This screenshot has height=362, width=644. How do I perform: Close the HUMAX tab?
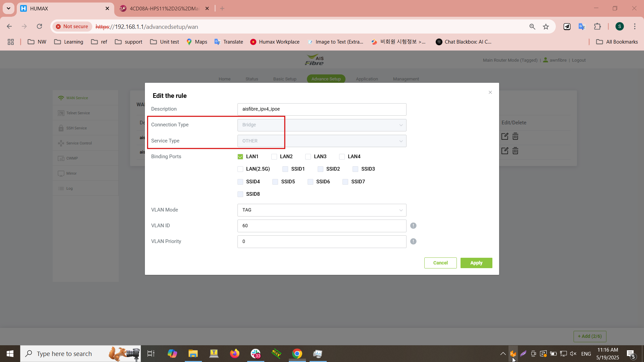(x=107, y=8)
